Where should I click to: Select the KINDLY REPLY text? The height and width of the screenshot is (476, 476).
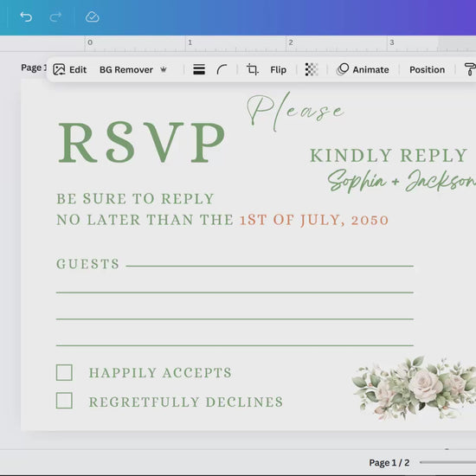coord(389,156)
